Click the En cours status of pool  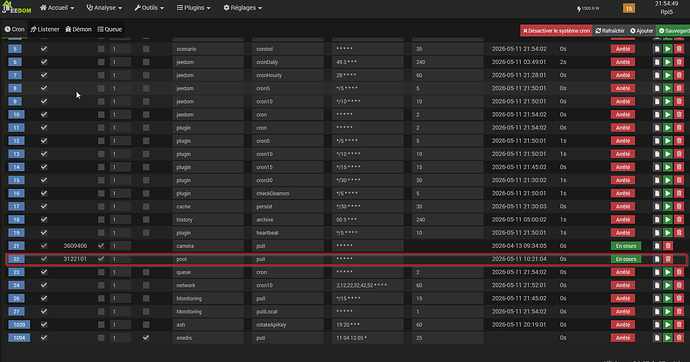[626, 259]
